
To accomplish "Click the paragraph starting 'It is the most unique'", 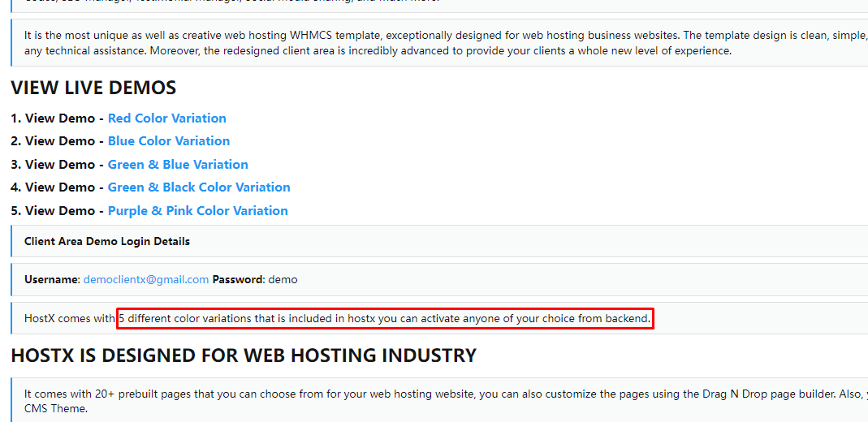I will pyautogui.click(x=446, y=43).
